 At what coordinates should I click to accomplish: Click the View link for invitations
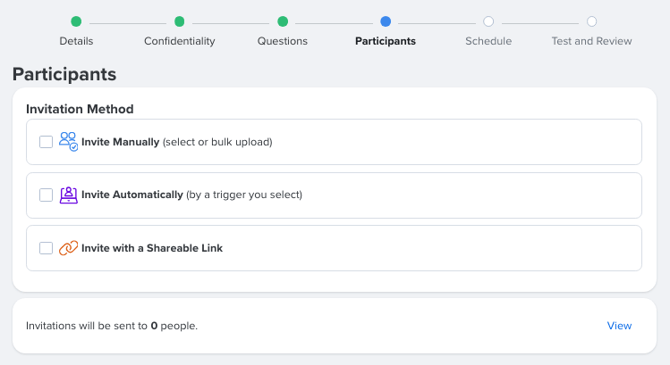[619, 326]
